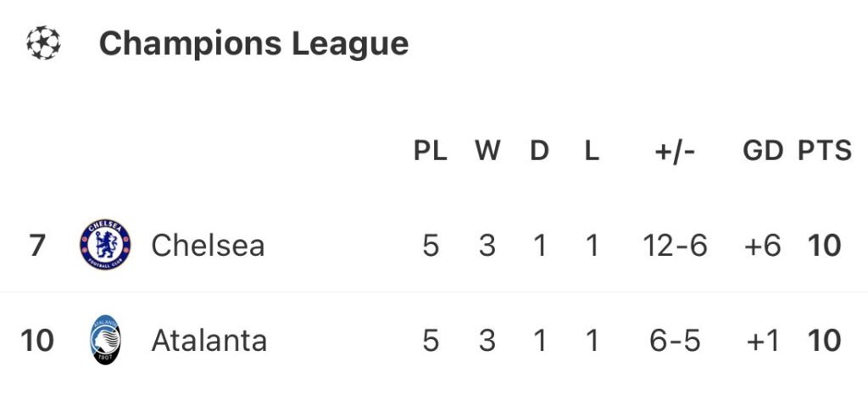
Task: Click the L column header
Action: [x=592, y=151]
